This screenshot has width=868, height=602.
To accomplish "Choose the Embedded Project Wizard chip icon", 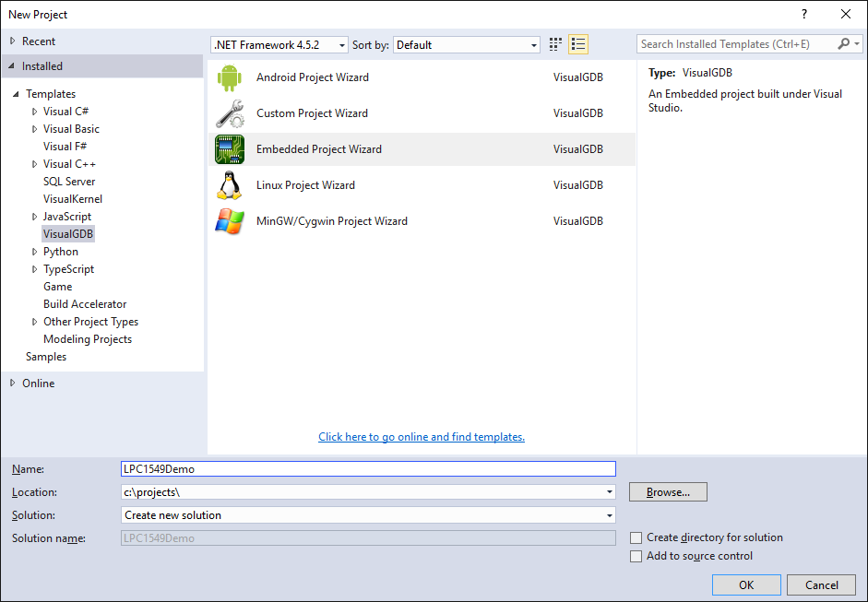I will point(229,149).
